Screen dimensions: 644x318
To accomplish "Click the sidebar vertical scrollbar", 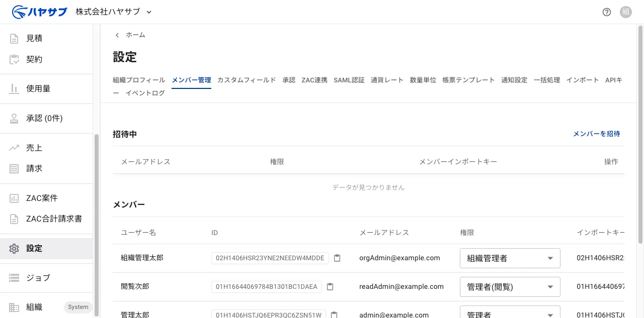I will [x=97, y=224].
